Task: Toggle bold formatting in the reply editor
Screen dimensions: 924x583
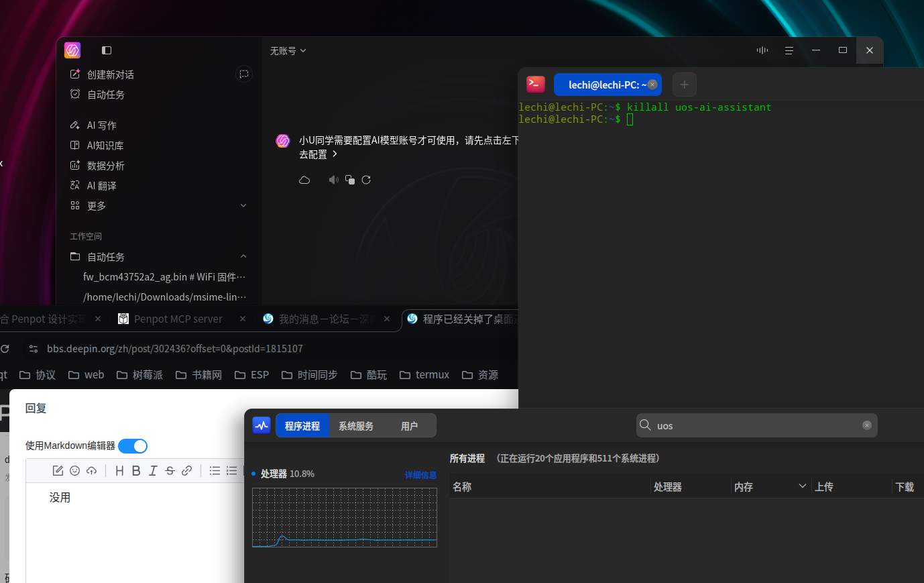Action: 136,471
